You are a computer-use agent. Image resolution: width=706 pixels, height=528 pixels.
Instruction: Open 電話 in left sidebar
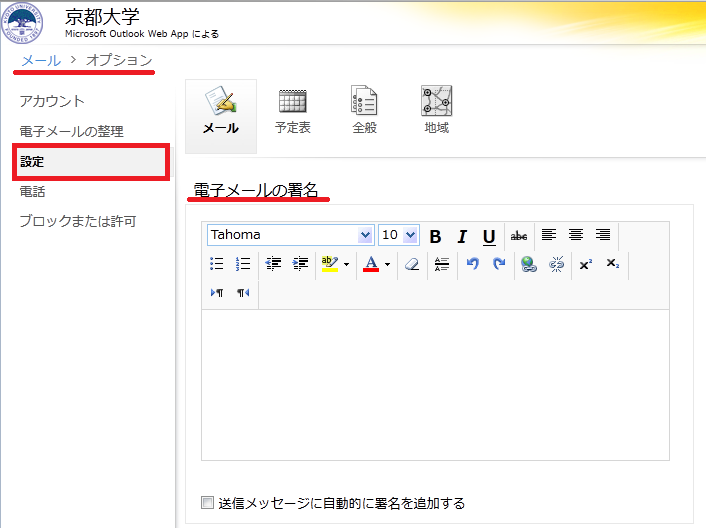[x=32, y=192]
